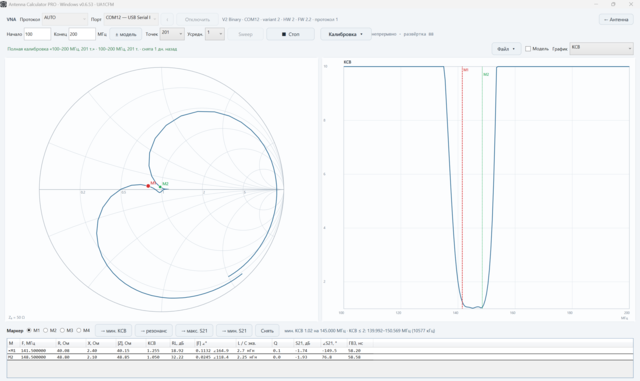Select marker M1 radio button

tap(29, 330)
